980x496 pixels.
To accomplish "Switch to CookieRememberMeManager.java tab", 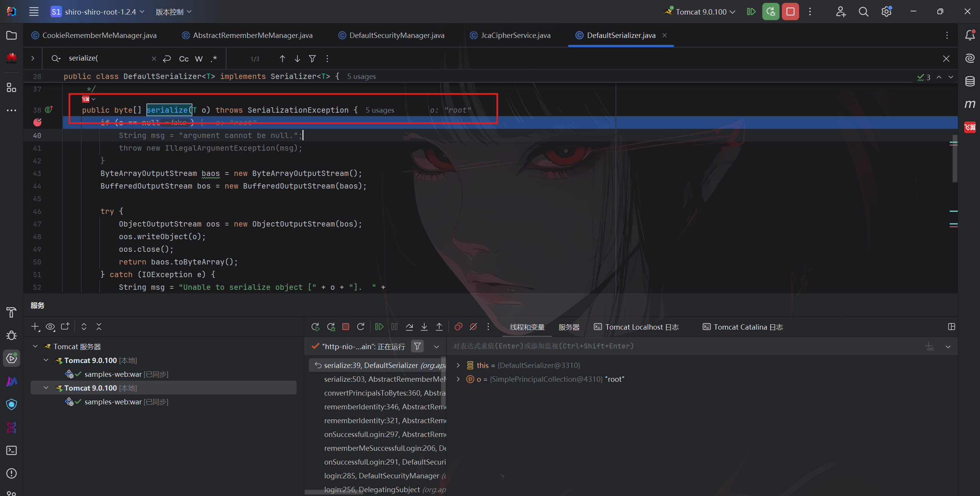I will (x=99, y=36).
